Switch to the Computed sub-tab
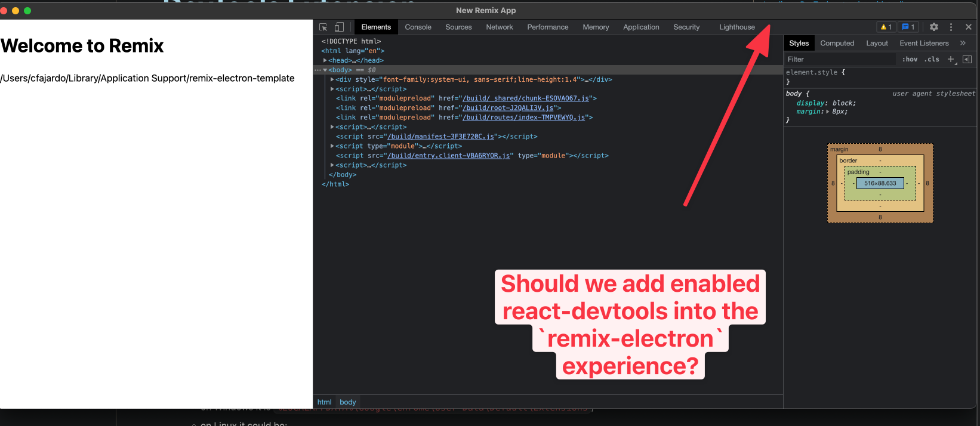 coord(837,43)
